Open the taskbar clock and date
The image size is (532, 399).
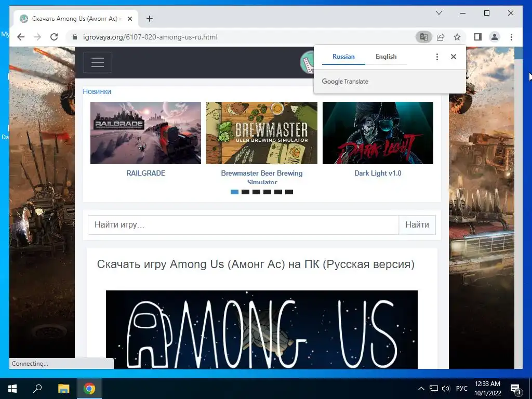pyautogui.click(x=487, y=389)
